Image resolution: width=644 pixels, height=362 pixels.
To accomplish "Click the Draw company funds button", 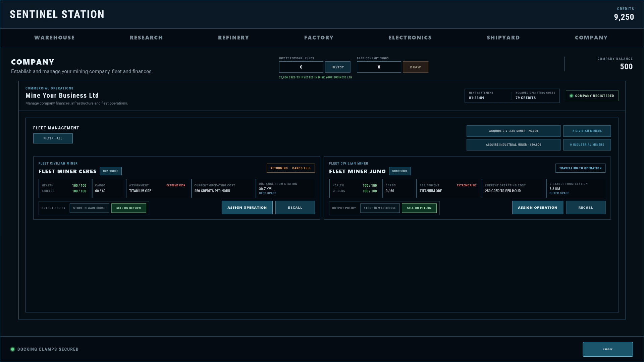I will [415, 67].
